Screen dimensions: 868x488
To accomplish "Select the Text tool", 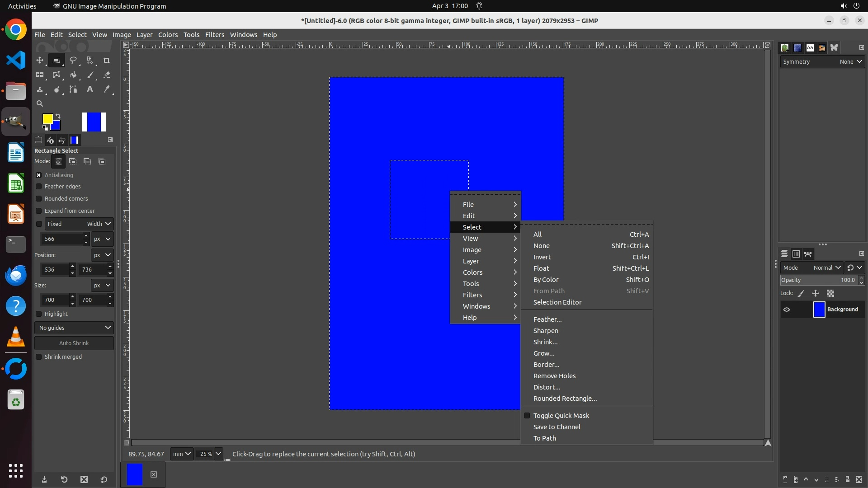I will click(90, 89).
